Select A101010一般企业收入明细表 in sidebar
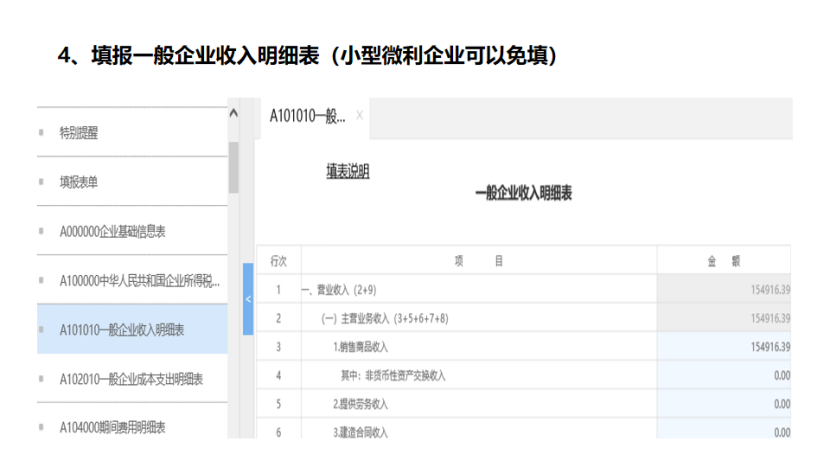 tap(121, 329)
